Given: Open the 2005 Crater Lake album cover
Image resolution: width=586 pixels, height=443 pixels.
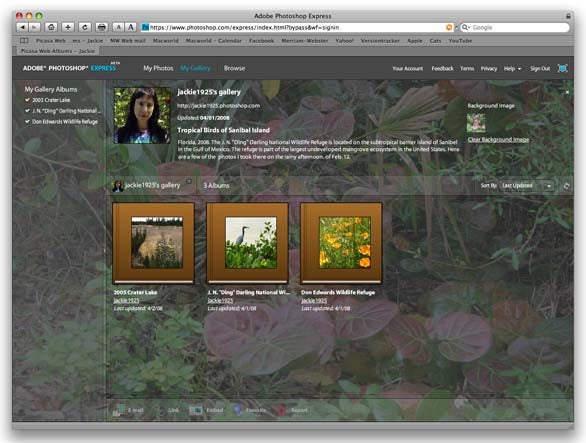Looking at the screenshot, I should click(x=154, y=243).
